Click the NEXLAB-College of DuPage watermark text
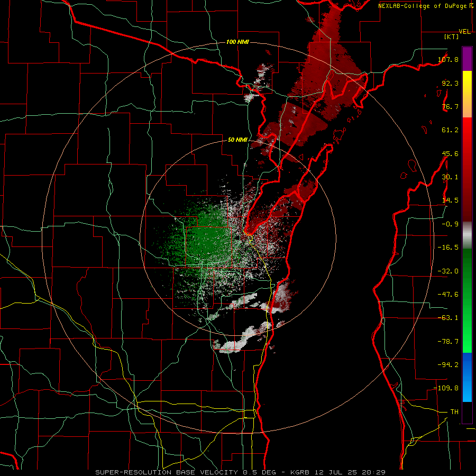The image size is (476, 476). (x=423, y=6)
